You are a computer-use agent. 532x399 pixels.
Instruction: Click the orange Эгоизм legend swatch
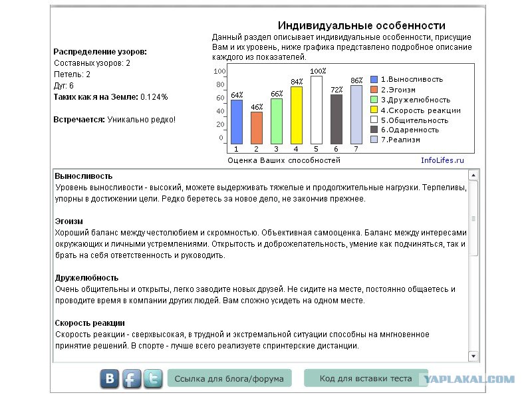coord(374,89)
